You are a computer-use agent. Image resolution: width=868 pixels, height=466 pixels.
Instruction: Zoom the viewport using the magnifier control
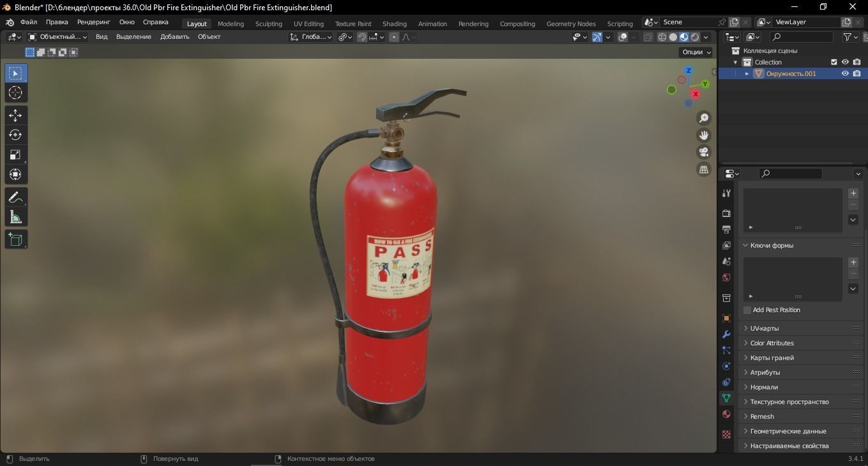[x=703, y=117]
